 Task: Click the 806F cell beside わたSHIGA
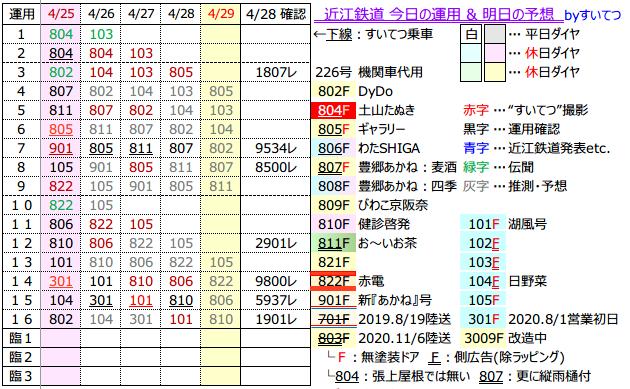point(333,148)
